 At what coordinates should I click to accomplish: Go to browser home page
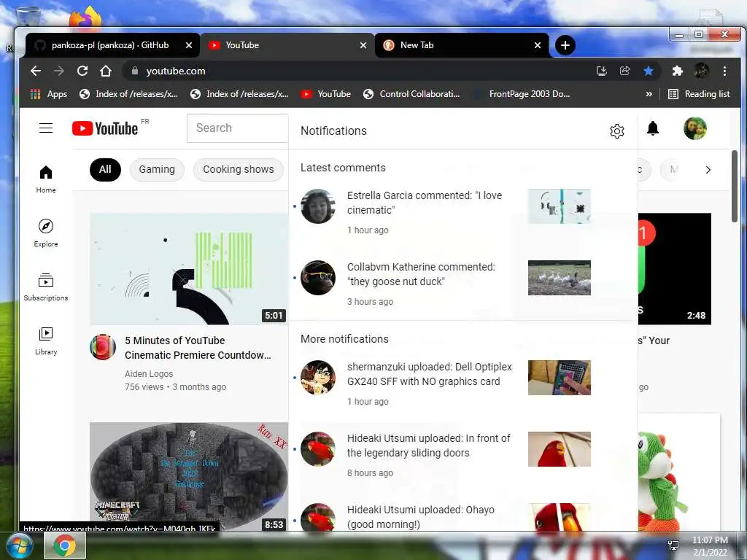(x=106, y=71)
